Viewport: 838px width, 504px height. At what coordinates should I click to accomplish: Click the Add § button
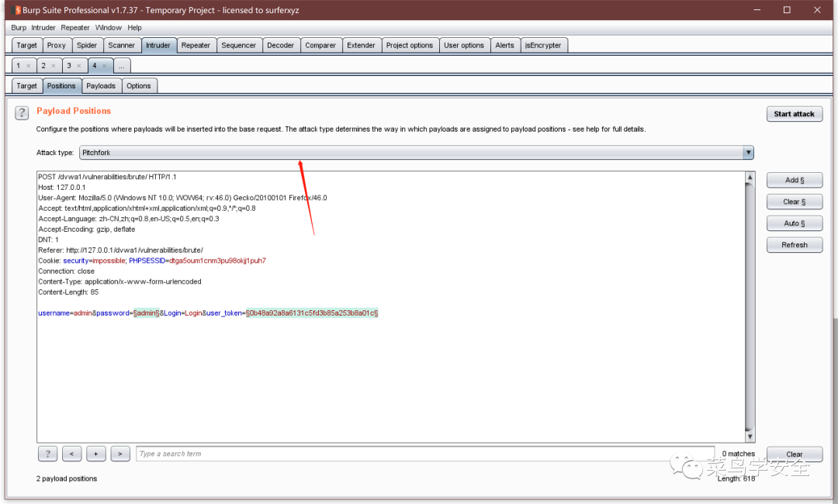[x=795, y=181]
